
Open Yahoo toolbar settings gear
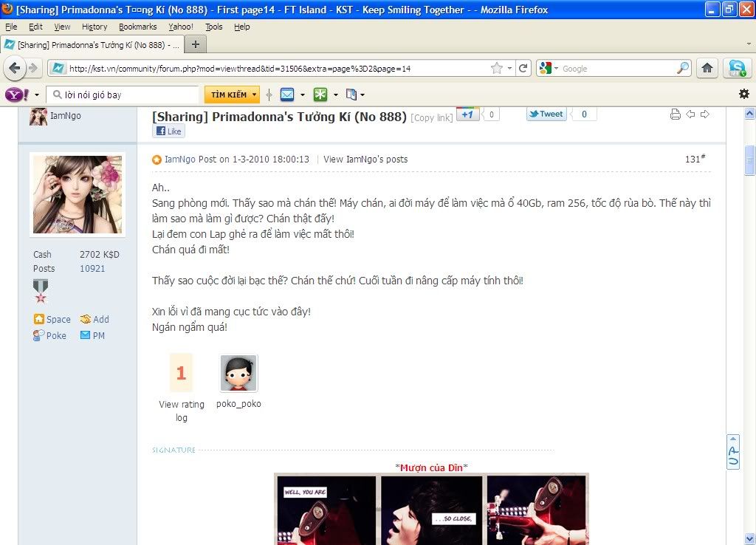pos(744,94)
